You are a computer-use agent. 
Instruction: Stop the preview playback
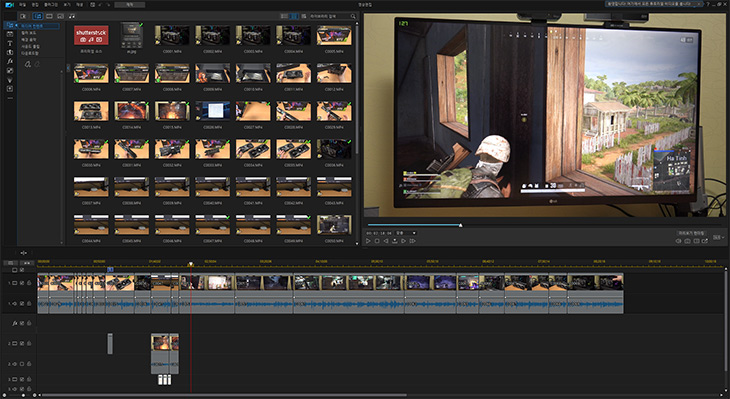point(377,241)
